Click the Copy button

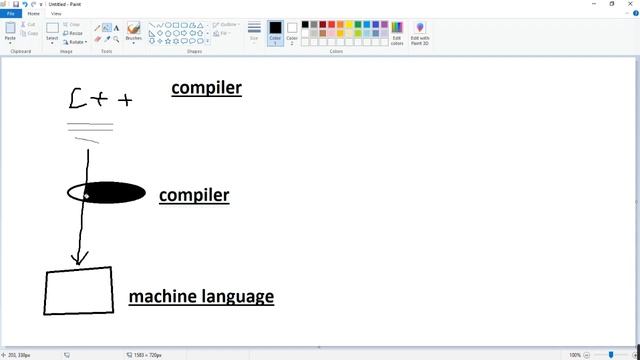(29, 33)
